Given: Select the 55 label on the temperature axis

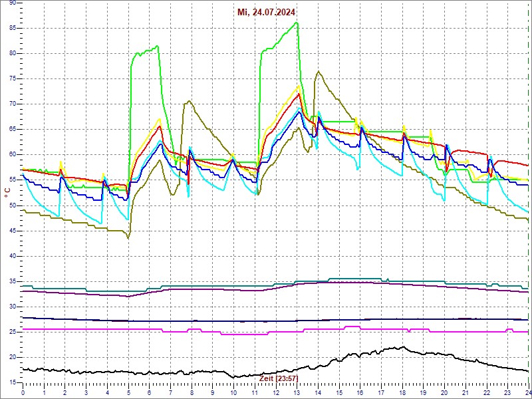Looking at the screenshot, I should click(13, 180).
